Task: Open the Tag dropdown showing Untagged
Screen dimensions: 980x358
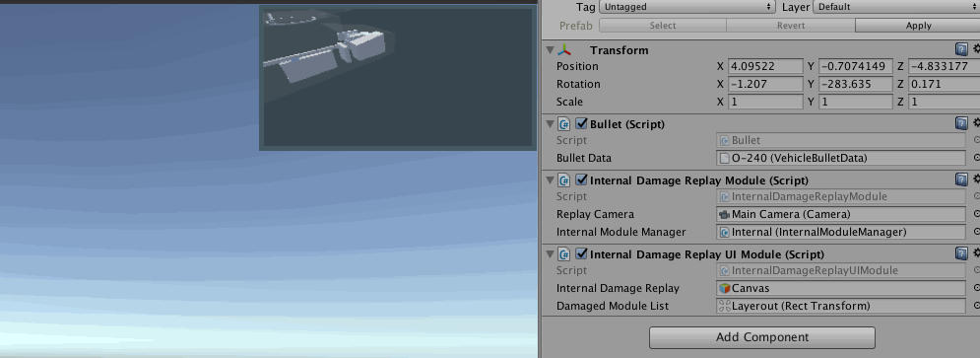Action: tap(686, 7)
